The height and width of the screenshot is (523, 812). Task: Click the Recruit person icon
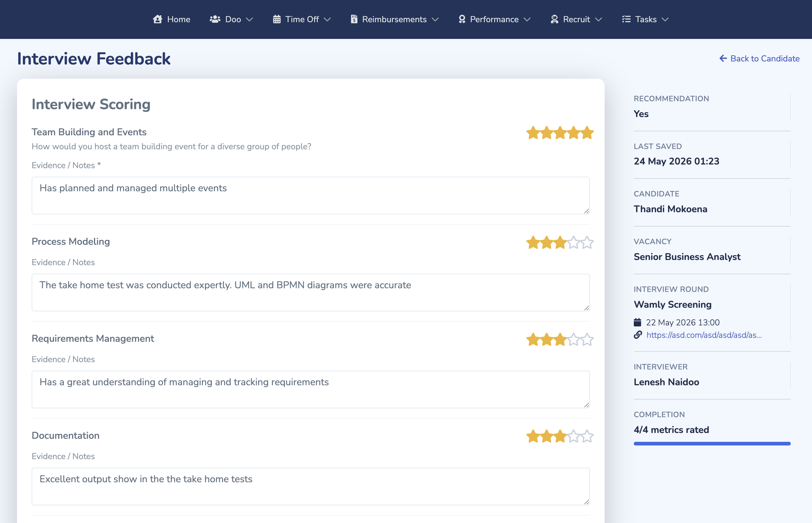(554, 19)
